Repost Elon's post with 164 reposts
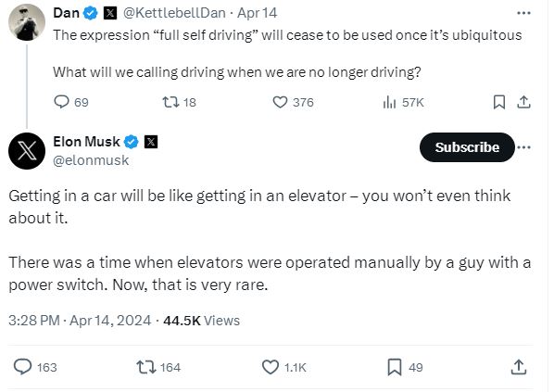Image resolution: width=554 pixels, height=392 pixels. [158, 367]
